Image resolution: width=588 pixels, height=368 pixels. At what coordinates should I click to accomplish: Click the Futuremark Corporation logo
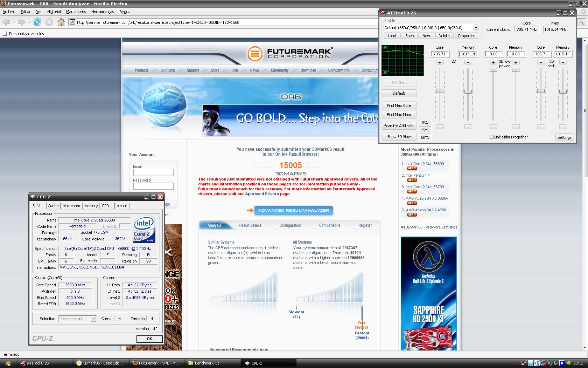(290, 54)
